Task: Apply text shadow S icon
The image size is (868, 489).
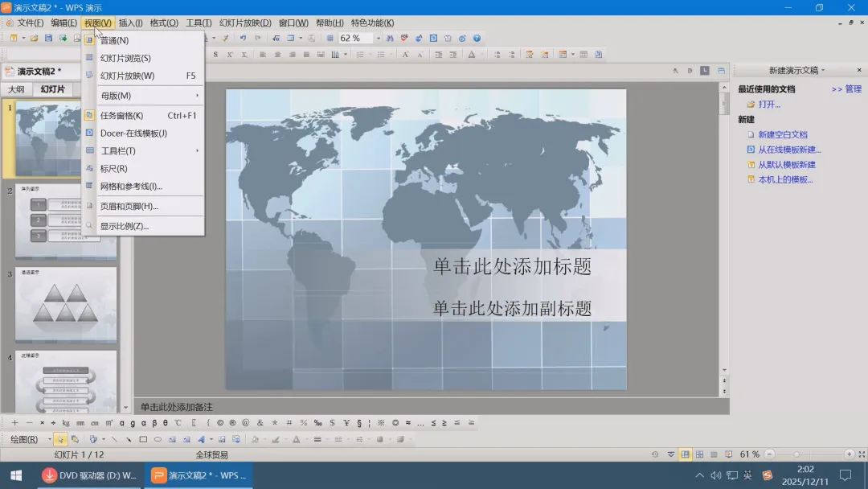Action: (x=215, y=54)
